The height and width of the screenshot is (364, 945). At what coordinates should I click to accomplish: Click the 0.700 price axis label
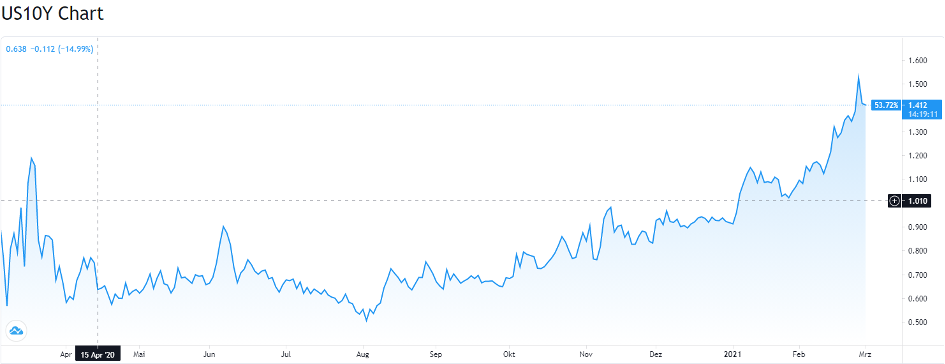(x=917, y=275)
